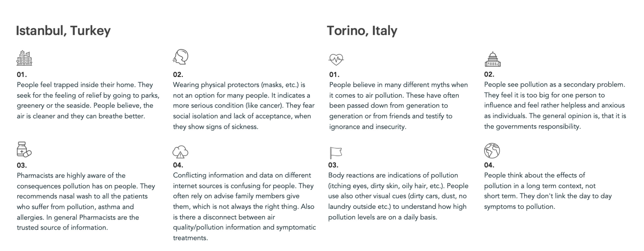This screenshot has height=251, width=644.
Task: Click number 03 above Pharmacists paragraph
Action: pyautogui.click(x=22, y=165)
